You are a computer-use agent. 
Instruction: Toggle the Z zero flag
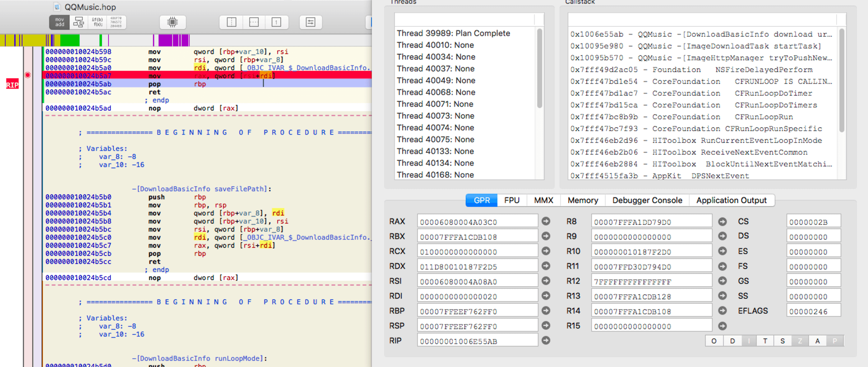(x=800, y=341)
